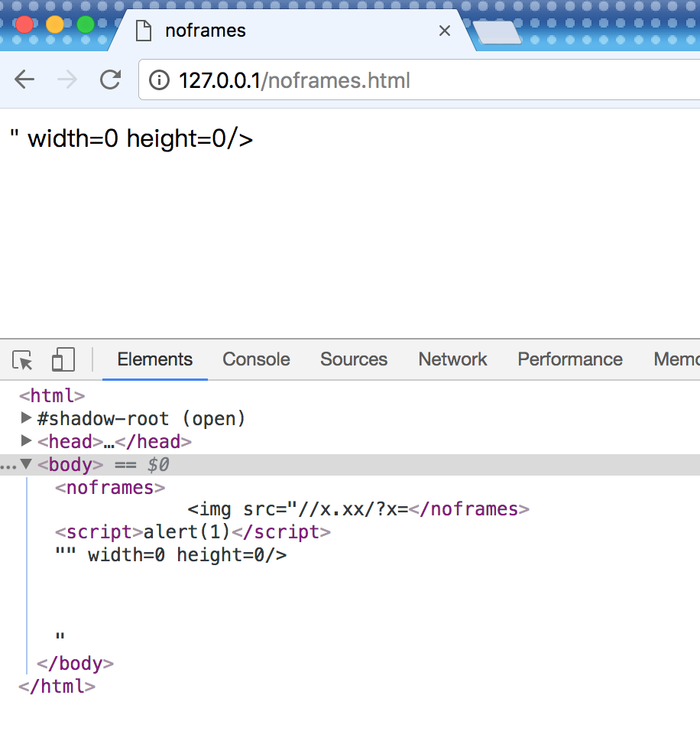This screenshot has width=700, height=731.
Task: Open the Sources tab
Action: [x=354, y=359]
